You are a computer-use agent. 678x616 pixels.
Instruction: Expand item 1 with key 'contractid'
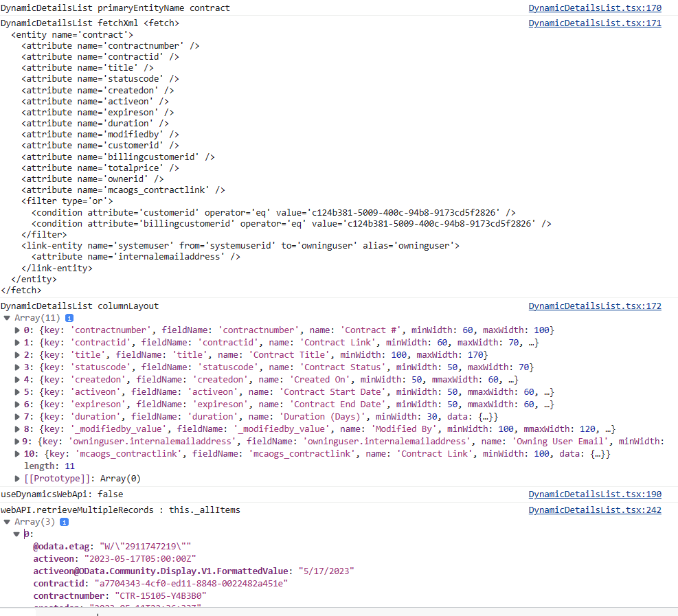[17, 343]
